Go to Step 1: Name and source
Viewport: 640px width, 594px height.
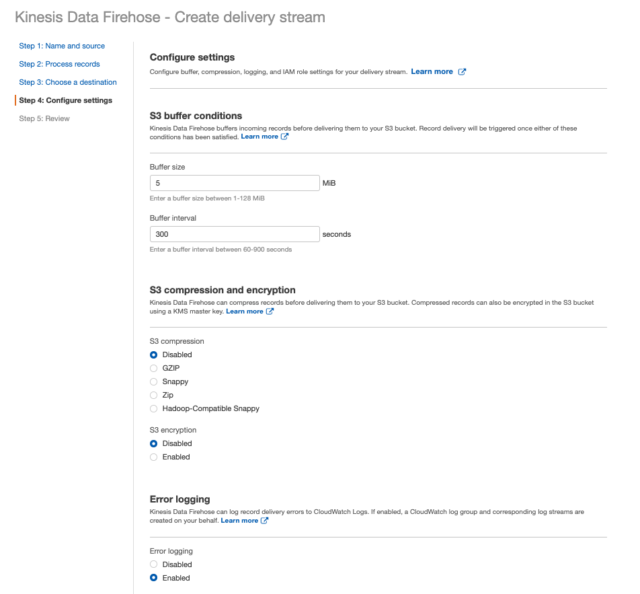(62, 46)
